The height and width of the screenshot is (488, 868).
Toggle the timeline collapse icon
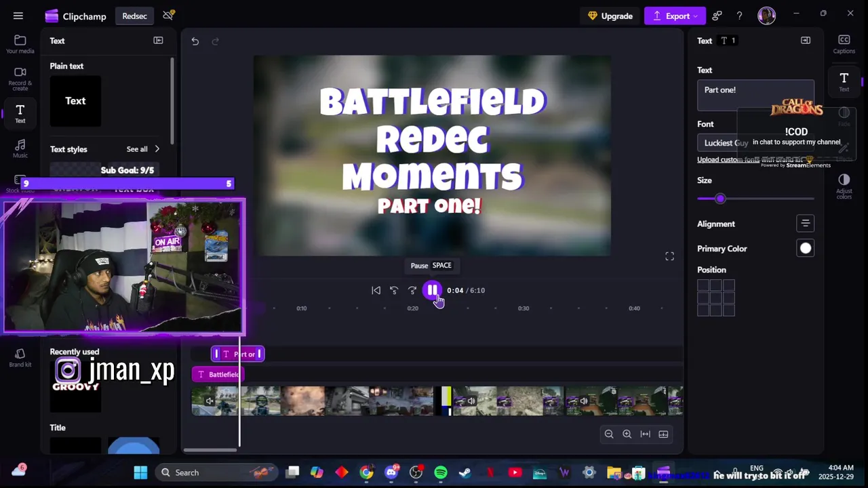coord(663,434)
